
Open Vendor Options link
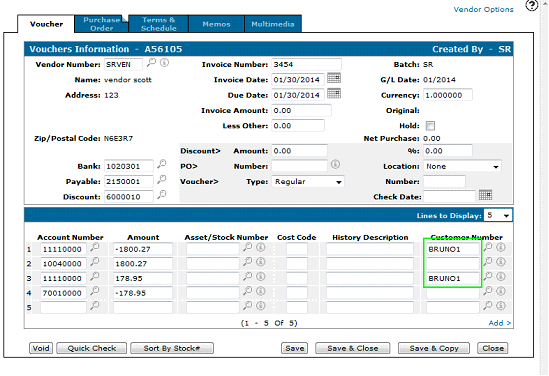[483, 9]
